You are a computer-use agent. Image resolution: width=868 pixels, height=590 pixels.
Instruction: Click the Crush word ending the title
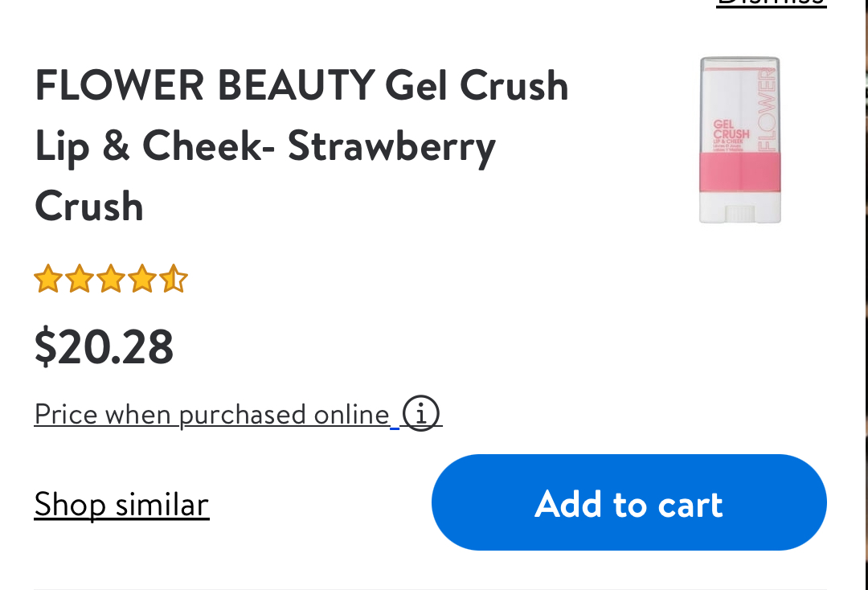[x=89, y=207]
